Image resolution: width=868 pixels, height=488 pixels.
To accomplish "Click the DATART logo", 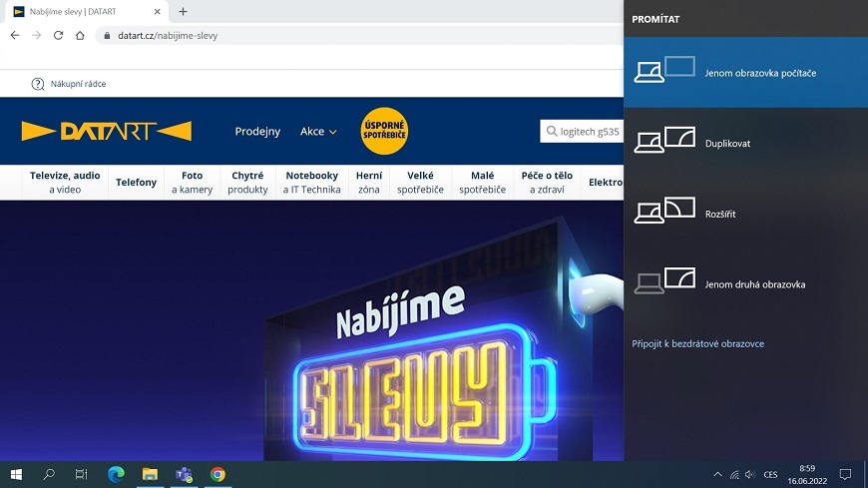I will point(107,132).
